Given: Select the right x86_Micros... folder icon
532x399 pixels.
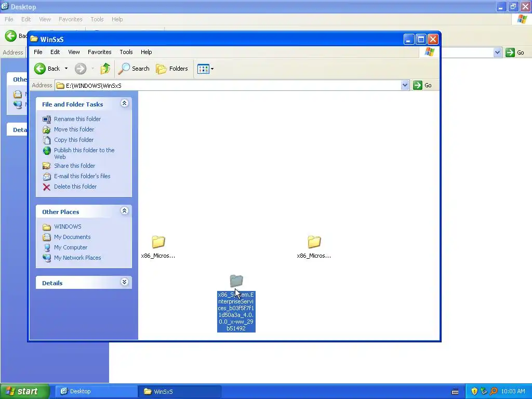Looking at the screenshot, I should pos(314,242).
